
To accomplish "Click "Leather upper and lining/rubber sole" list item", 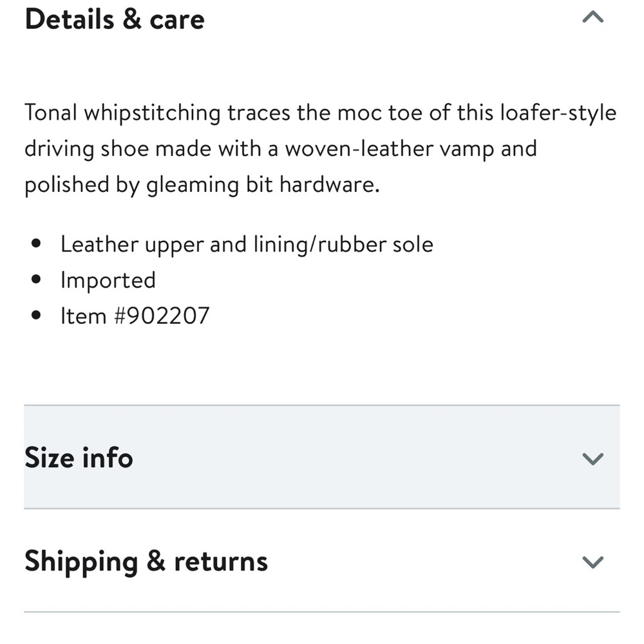I will coord(247,245).
